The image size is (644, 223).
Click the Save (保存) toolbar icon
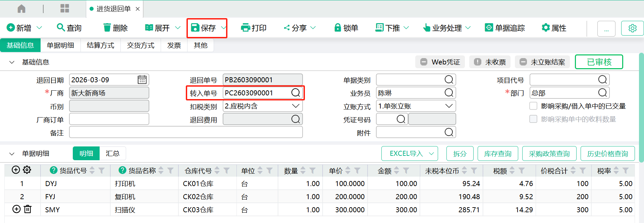click(195, 28)
